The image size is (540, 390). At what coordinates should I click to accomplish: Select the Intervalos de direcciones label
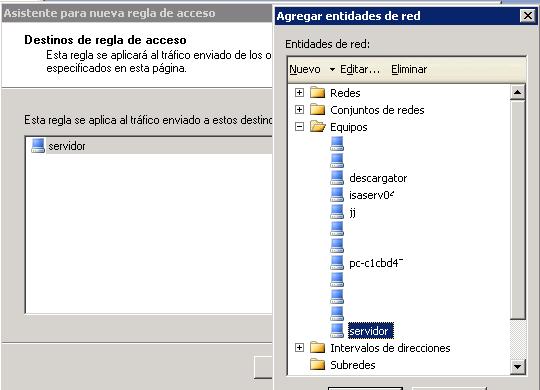tap(390, 348)
